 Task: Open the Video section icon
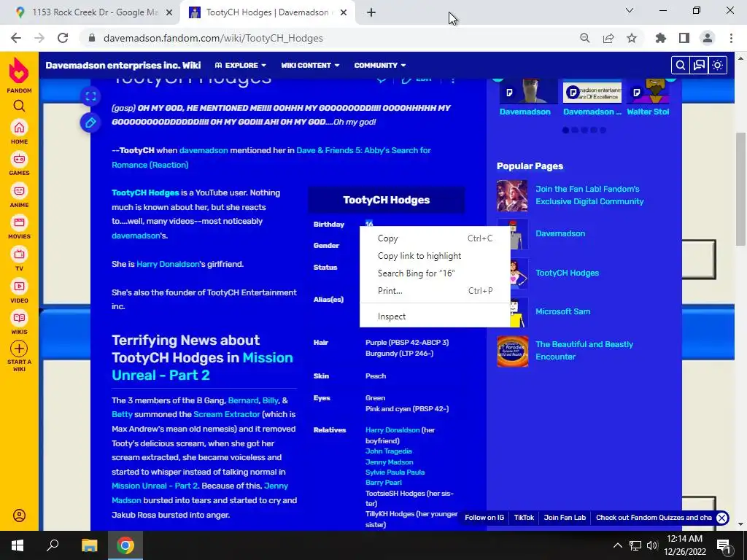coord(19,286)
